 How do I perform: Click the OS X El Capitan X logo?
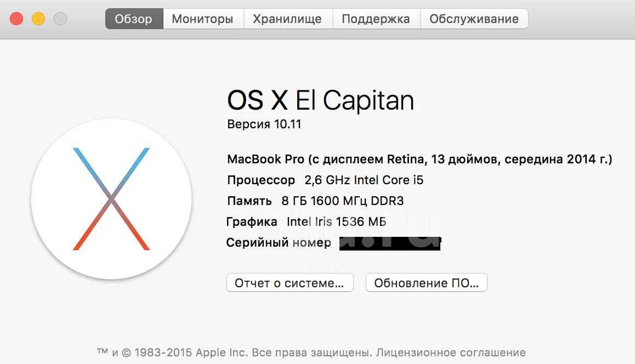[111, 199]
